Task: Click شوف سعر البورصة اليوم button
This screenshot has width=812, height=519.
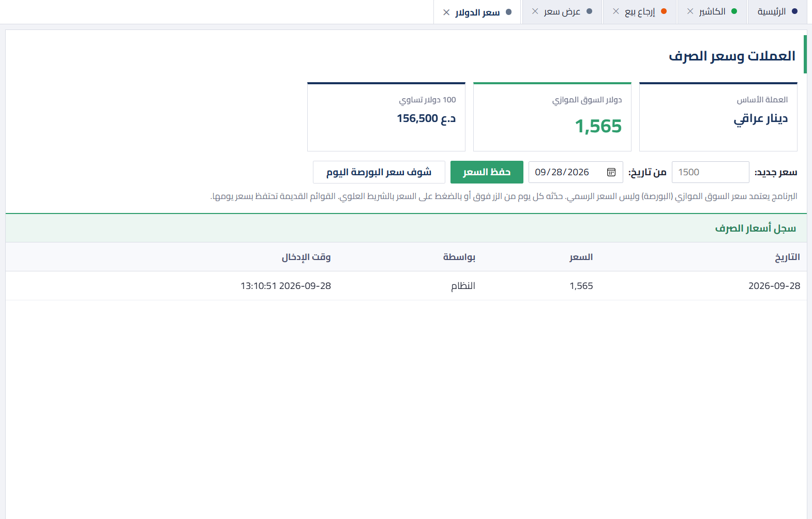Action: tap(379, 172)
